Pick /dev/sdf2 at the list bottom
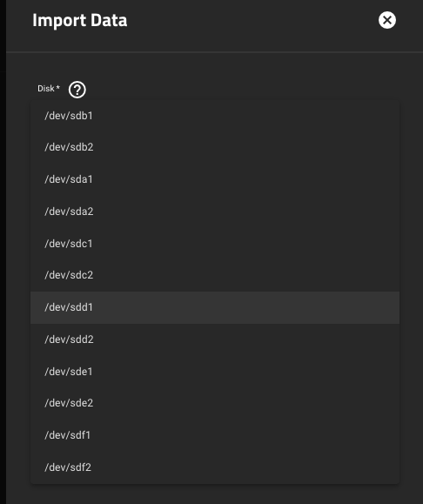Screen dimensions: 423x504 point(215,467)
